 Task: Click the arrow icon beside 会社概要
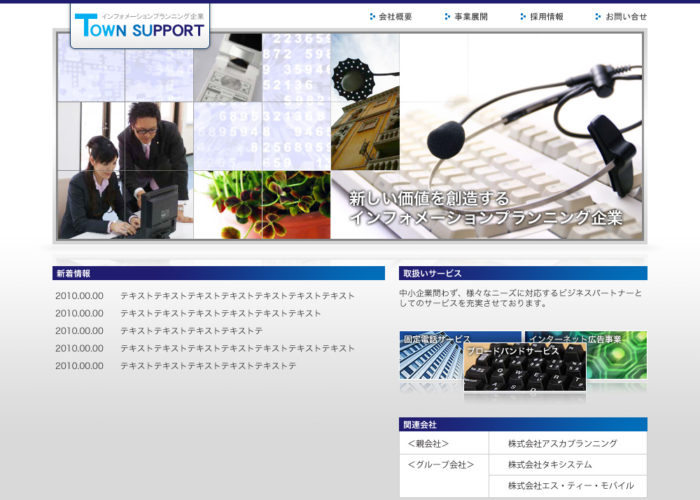(372, 17)
